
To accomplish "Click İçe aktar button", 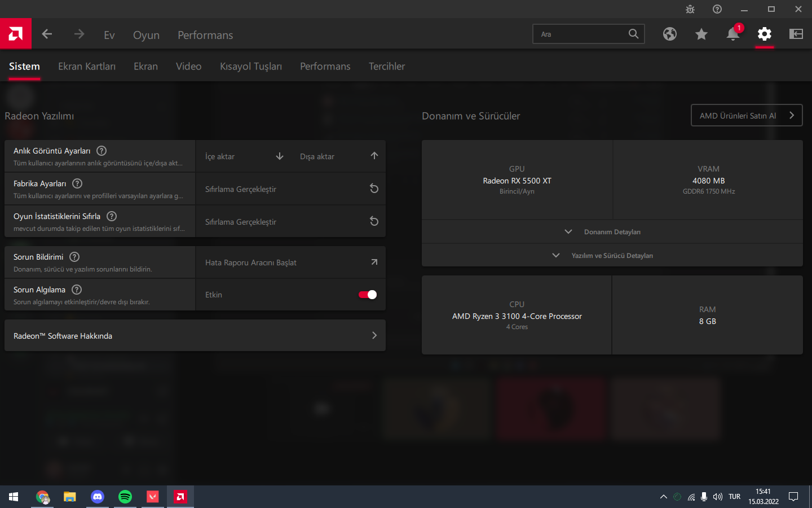I will click(244, 156).
